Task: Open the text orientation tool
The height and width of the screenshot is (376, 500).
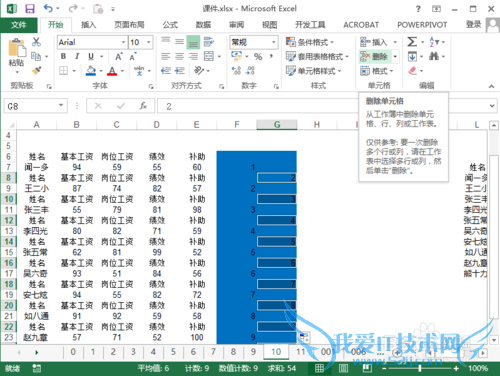Action: (x=199, y=70)
